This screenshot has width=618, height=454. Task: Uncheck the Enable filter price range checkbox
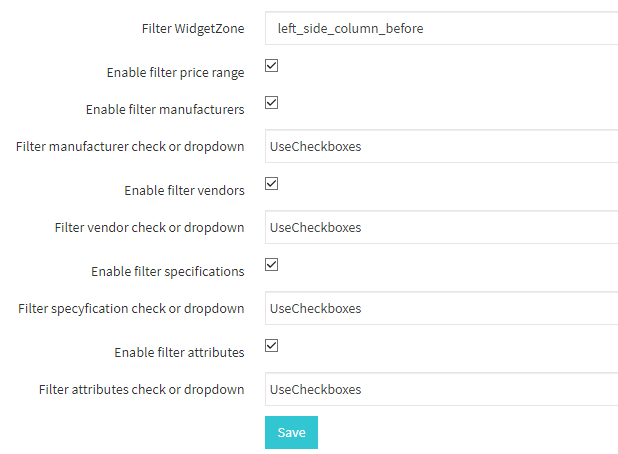[x=272, y=65]
